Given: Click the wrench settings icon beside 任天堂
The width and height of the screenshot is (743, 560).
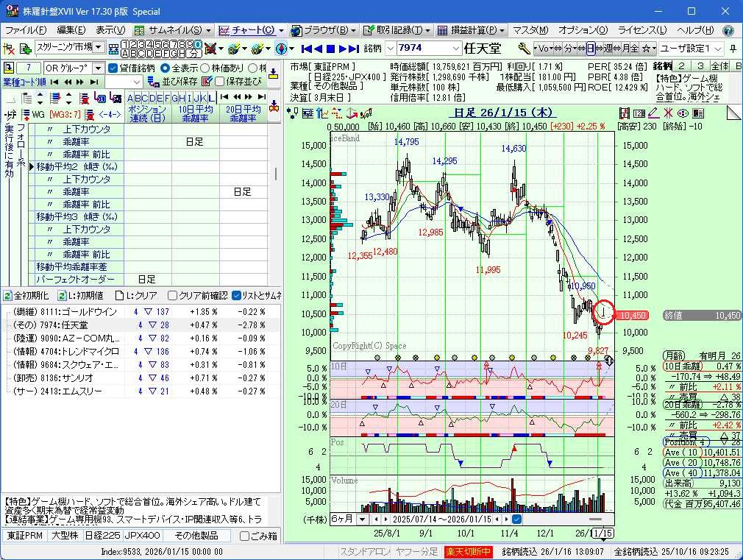Looking at the screenshot, I should pos(524,49).
